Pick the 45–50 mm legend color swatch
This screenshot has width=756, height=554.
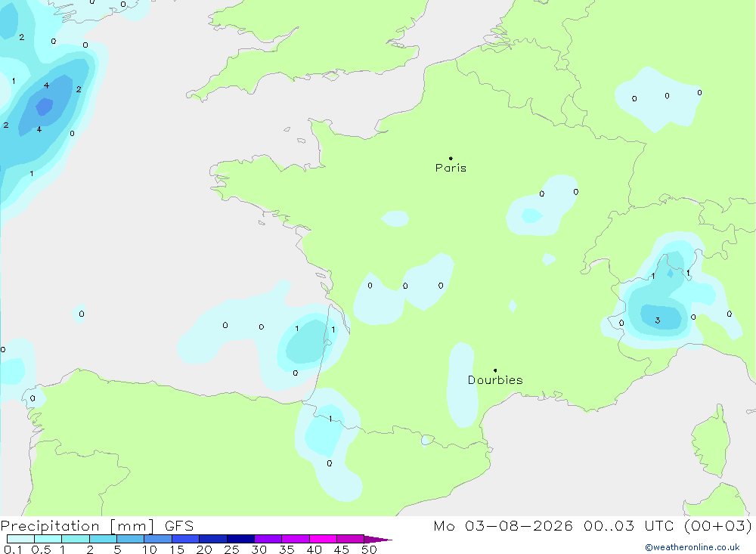[350, 539]
